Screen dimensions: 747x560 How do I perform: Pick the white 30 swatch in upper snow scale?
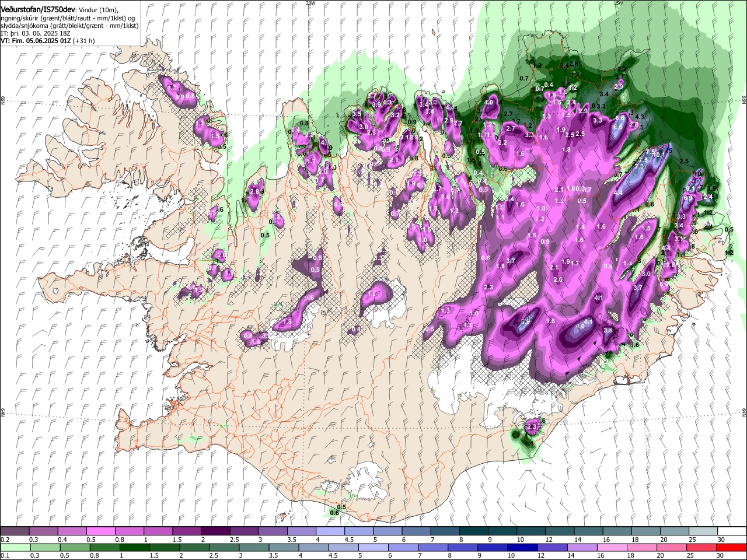coord(732,531)
